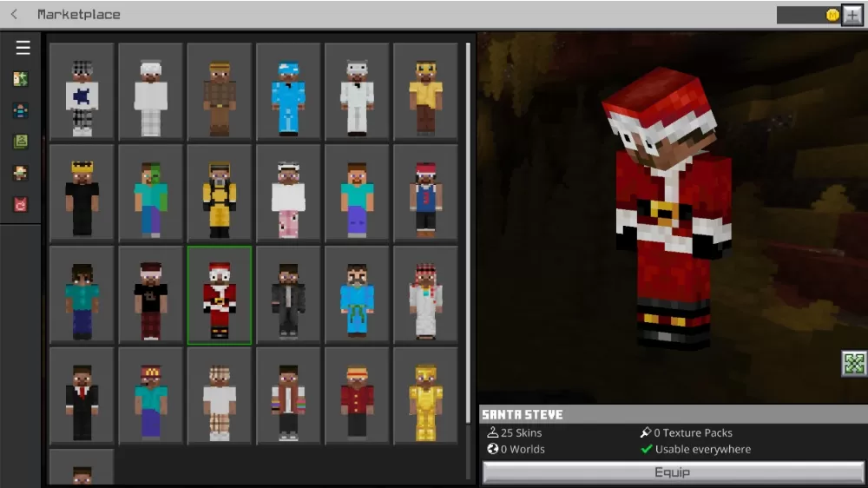The image size is (868, 488).
Task: Select black suit red tie skin
Action: (x=82, y=397)
